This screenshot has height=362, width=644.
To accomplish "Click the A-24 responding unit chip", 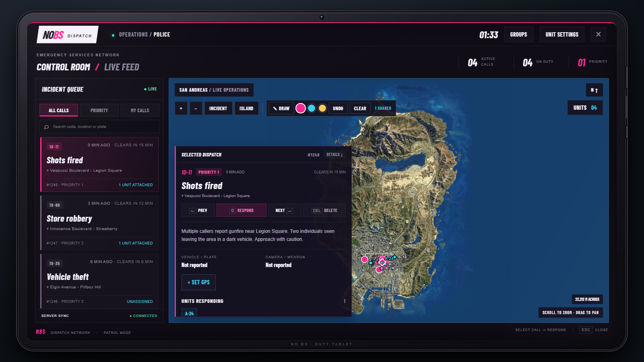I will [189, 313].
